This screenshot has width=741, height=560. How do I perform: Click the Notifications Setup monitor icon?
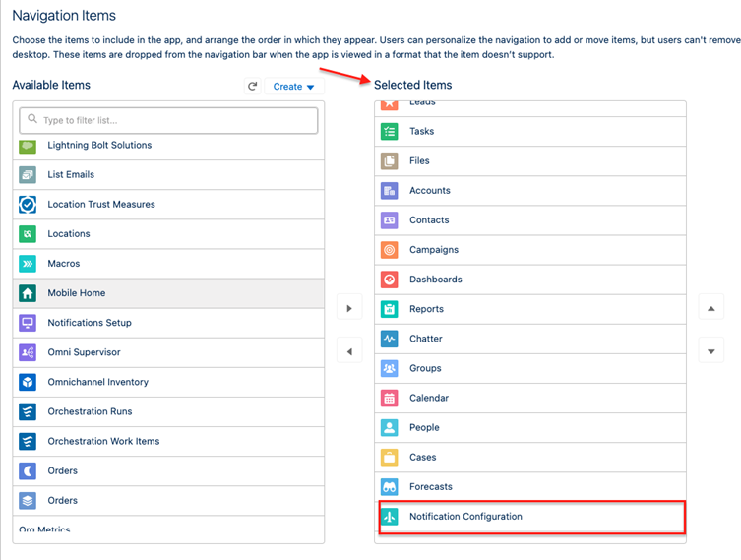(x=28, y=323)
